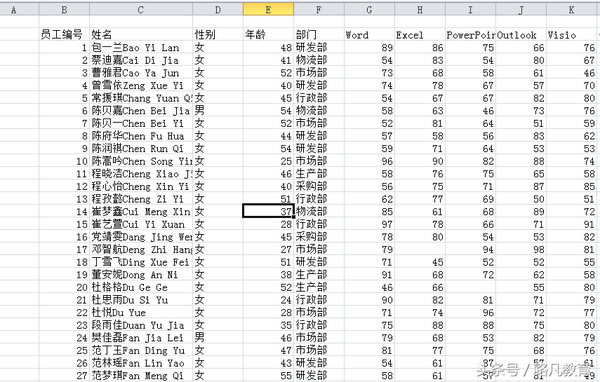Click the 姓名 header cell
This screenshot has height=382, width=600.
pos(141,35)
